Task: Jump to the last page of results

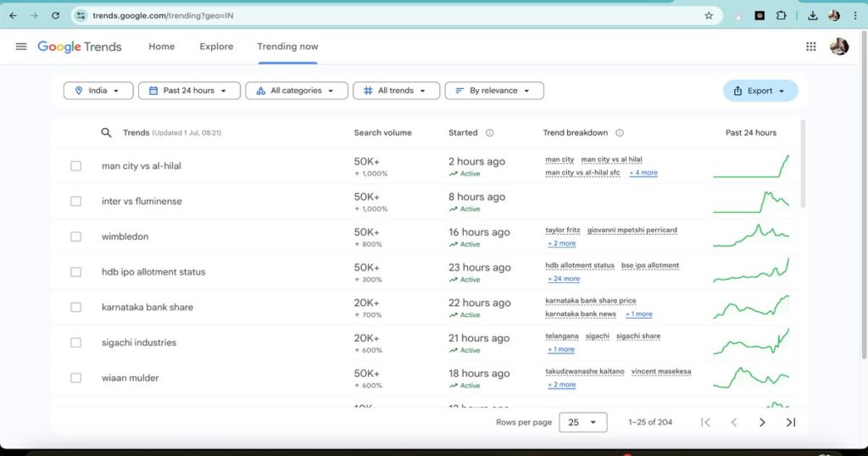Action: (x=791, y=422)
